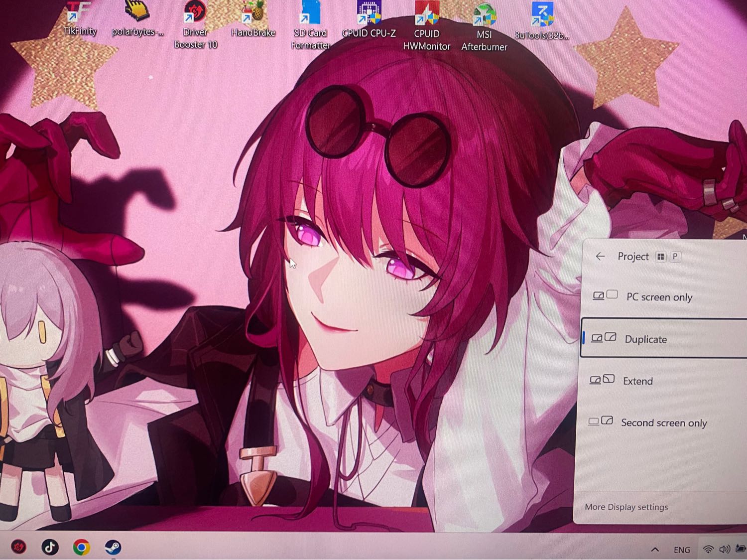Go back using Project panel arrow
Screen dimensions: 747x560
[x=600, y=256]
